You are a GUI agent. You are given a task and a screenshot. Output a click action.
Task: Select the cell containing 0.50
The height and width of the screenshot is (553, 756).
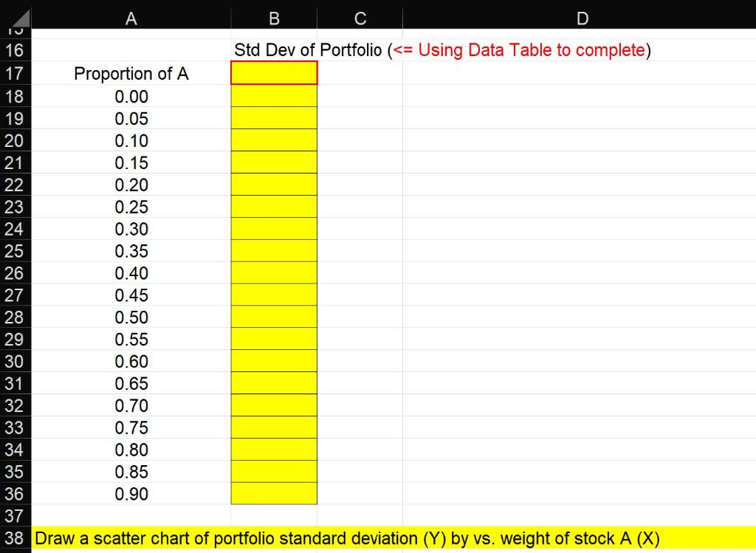131,317
